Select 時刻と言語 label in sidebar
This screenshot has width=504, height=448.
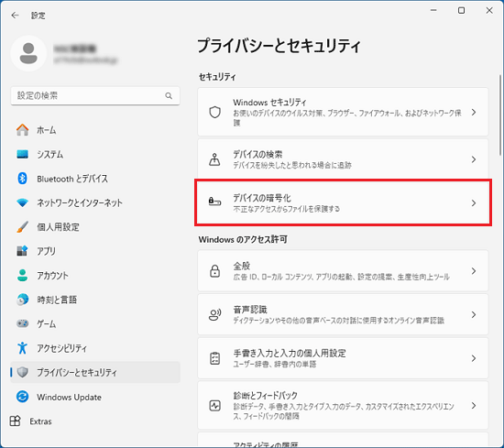[57, 300]
